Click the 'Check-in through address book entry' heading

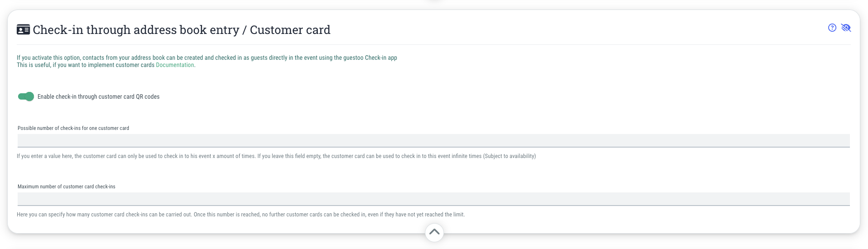tap(136, 30)
